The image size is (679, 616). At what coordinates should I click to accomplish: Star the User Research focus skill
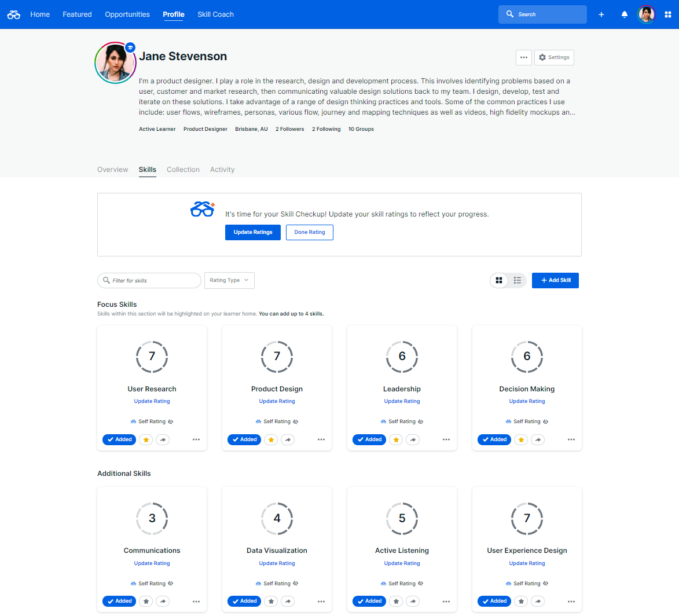point(146,439)
